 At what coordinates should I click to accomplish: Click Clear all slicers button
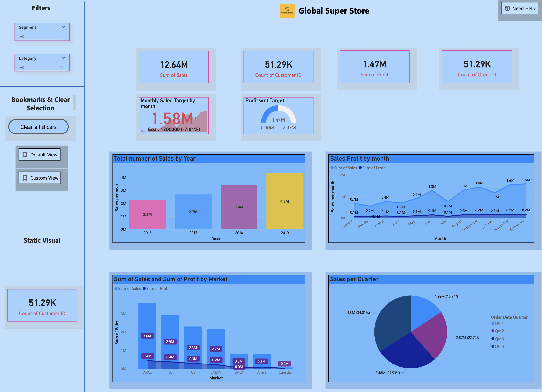[x=38, y=127]
